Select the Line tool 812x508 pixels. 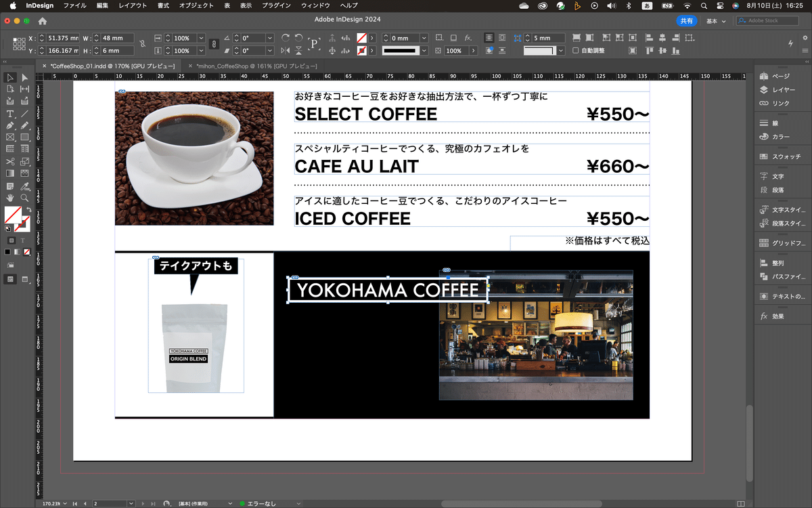coord(25,114)
